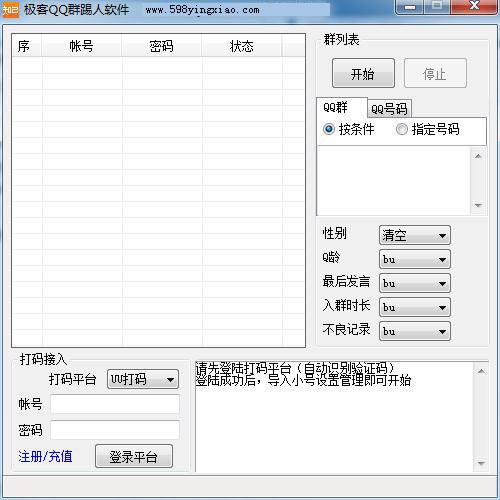
Task: Open the 打码平台 dropdown
Action: point(143,379)
